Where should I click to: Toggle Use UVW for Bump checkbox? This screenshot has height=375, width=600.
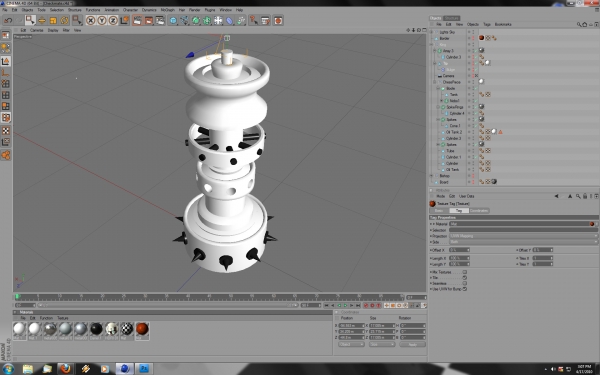click(465, 289)
